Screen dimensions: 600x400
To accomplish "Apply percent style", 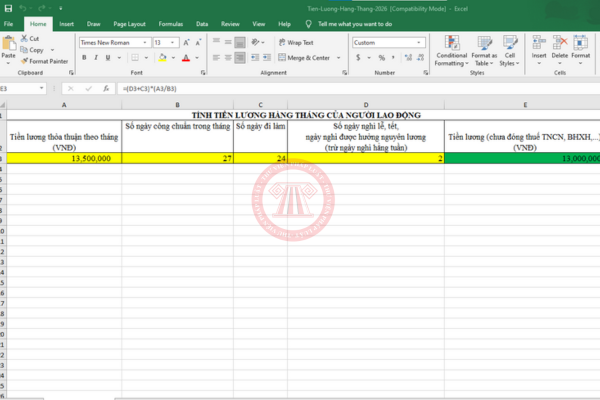I will coord(382,58).
